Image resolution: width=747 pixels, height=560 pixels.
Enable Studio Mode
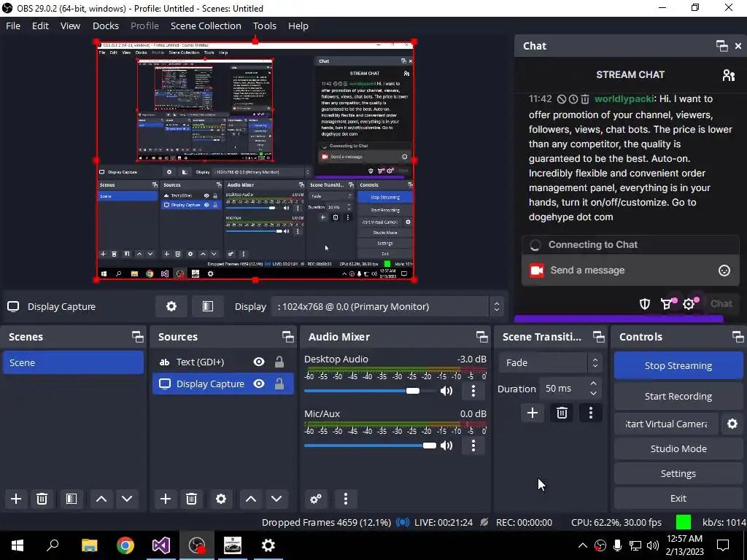[x=678, y=448]
